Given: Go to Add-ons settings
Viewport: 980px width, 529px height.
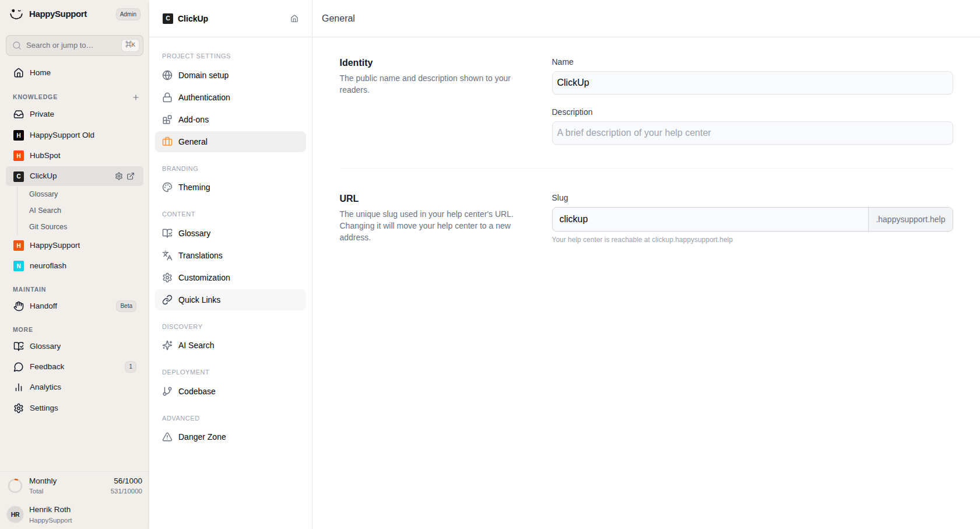Looking at the screenshot, I should click(x=230, y=120).
